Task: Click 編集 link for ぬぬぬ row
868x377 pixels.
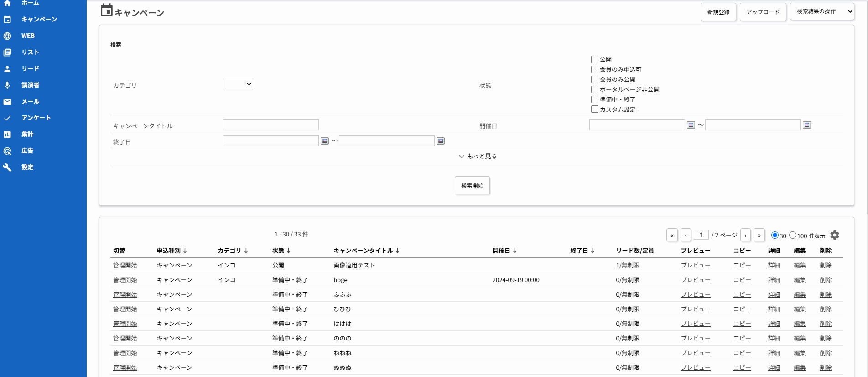Action: click(800, 367)
